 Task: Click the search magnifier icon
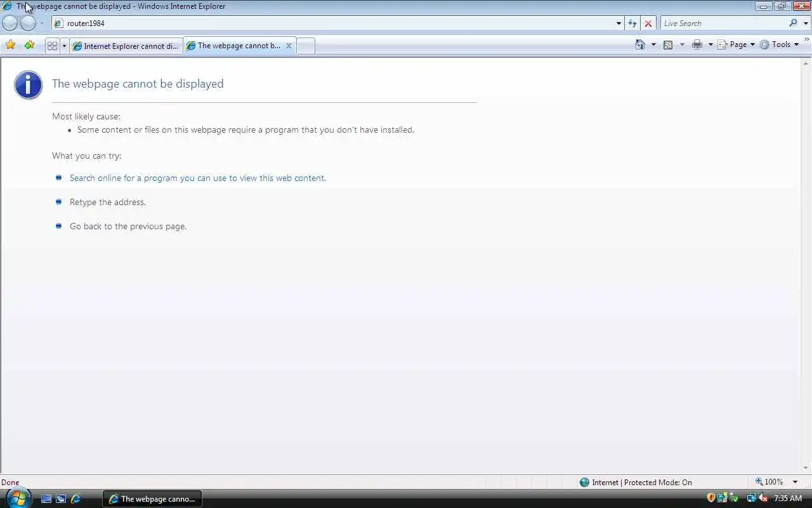point(793,23)
